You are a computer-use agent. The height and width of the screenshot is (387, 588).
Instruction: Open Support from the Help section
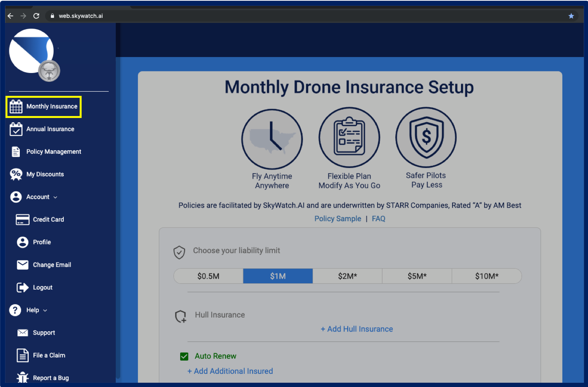coord(44,333)
